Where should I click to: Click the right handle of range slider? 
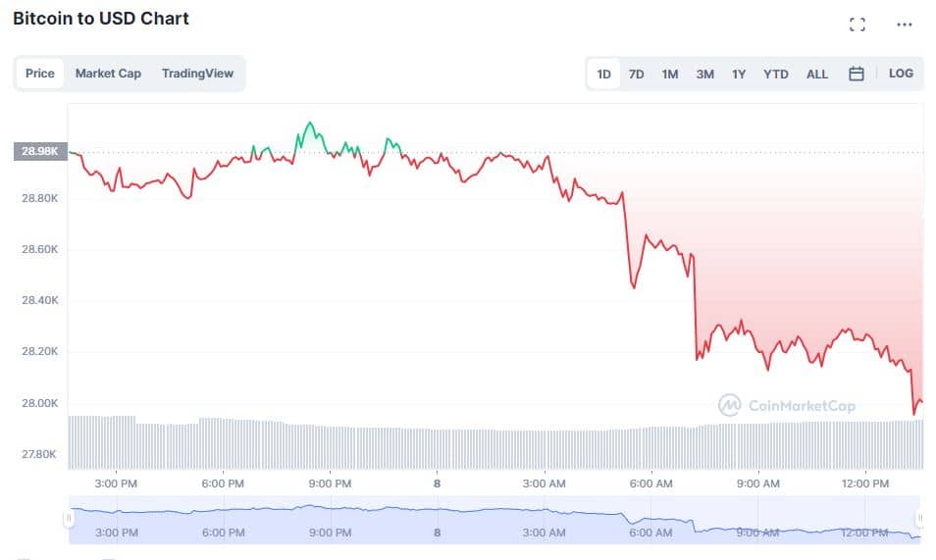[919, 518]
